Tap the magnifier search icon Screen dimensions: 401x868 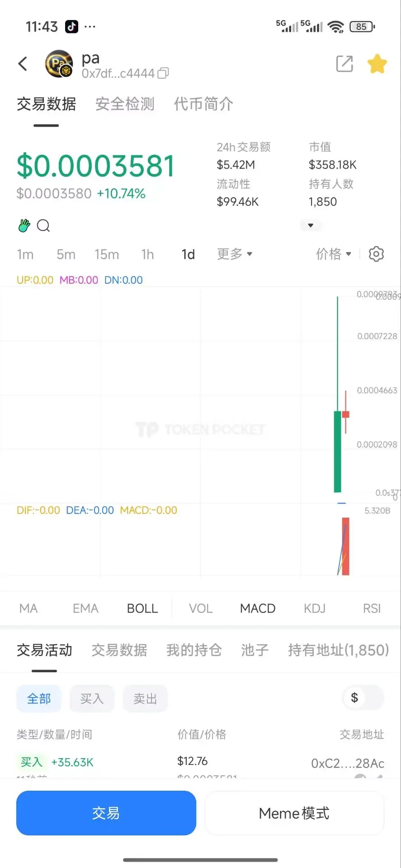click(x=43, y=225)
